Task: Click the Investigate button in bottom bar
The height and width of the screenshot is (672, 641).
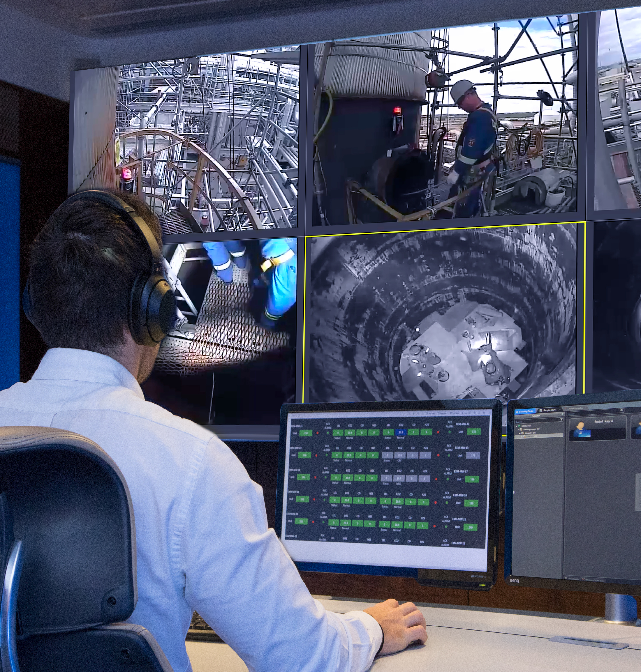Action: pos(572,579)
